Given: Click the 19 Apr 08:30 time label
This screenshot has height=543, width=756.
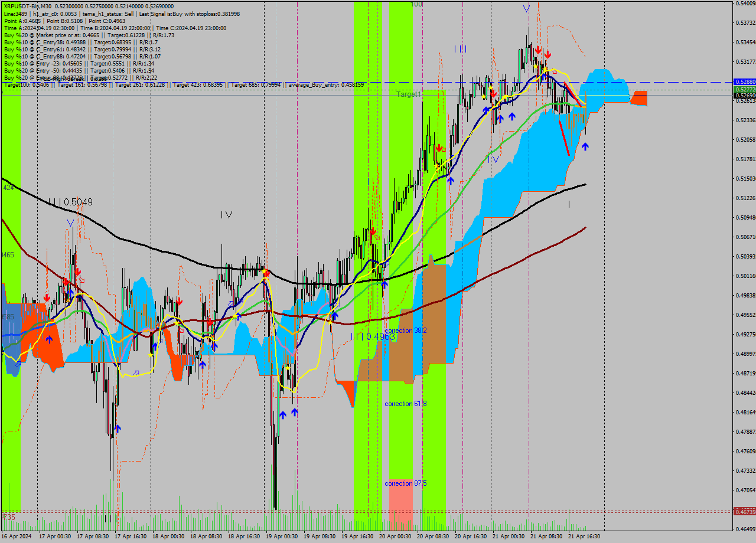Looking at the screenshot, I should [320, 537].
